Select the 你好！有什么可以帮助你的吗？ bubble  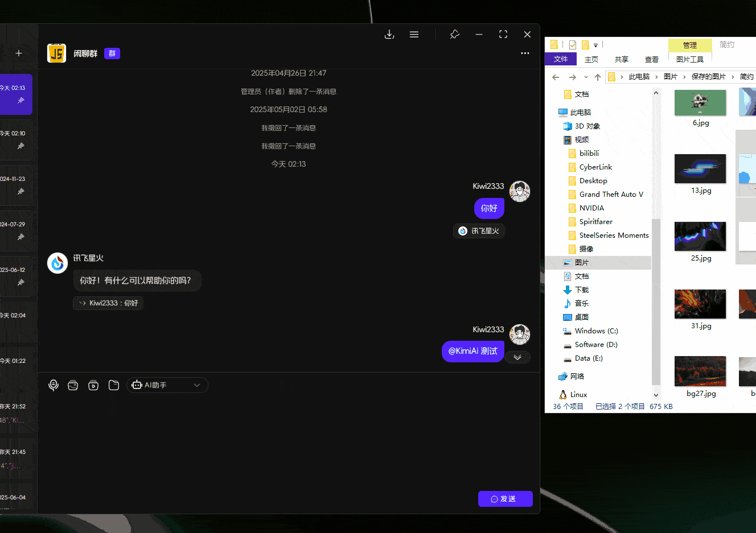point(137,280)
